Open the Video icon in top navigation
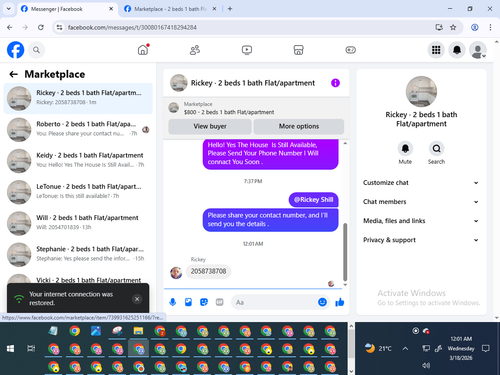The height and width of the screenshot is (375, 500). tap(247, 50)
